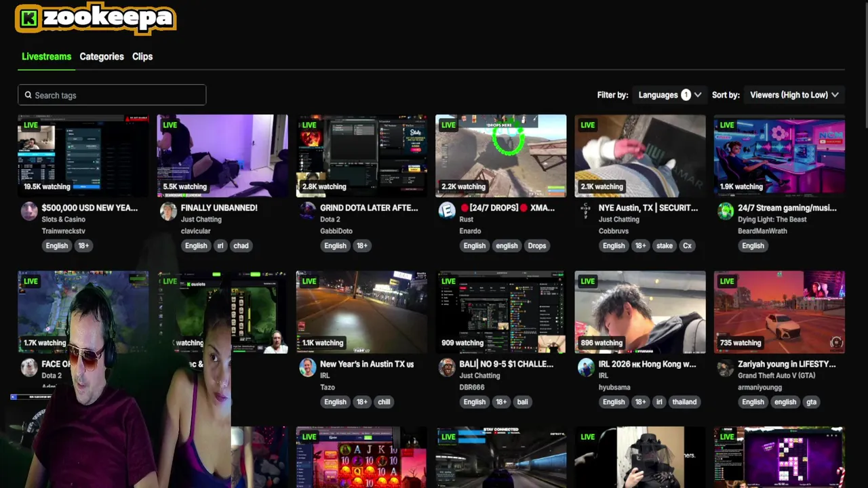Screen dimensions: 868x488
Task: Open the $500,000 USD NEW YEA... stream thumbnail
Action: click(x=83, y=156)
